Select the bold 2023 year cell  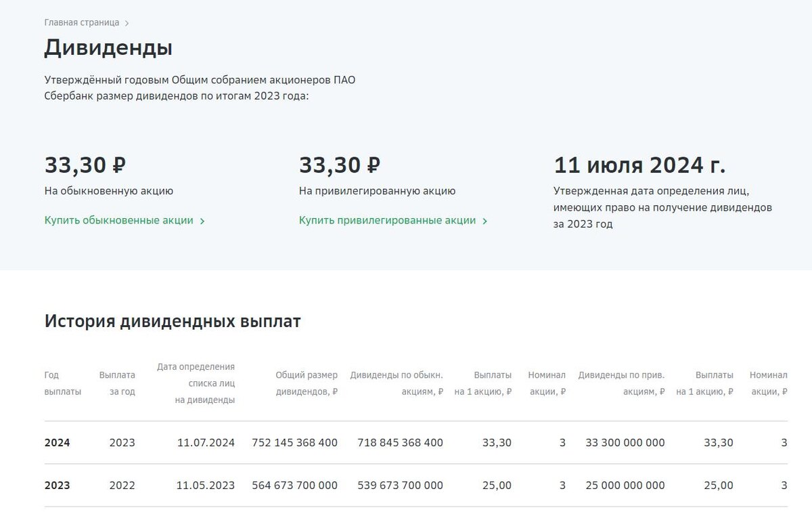coord(58,486)
